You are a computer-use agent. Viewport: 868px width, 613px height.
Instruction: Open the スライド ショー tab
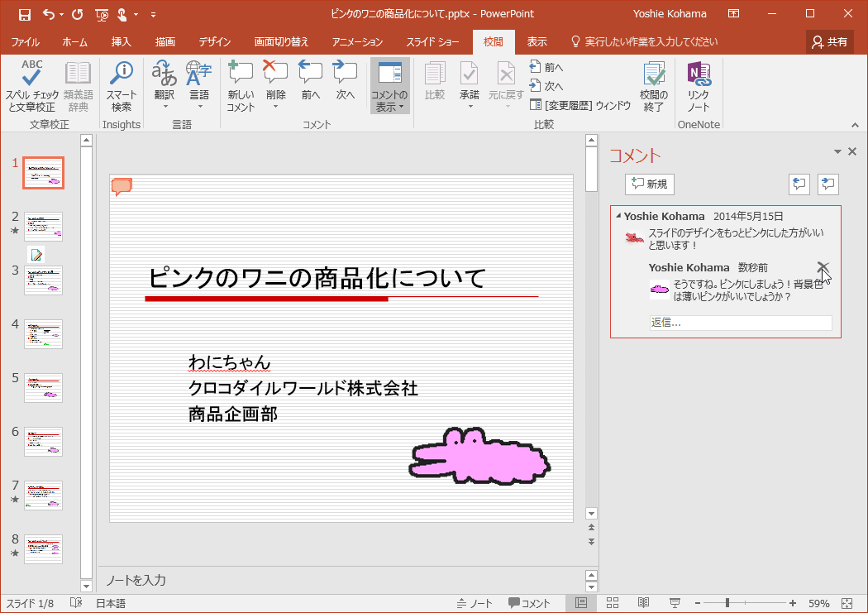click(x=432, y=42)
